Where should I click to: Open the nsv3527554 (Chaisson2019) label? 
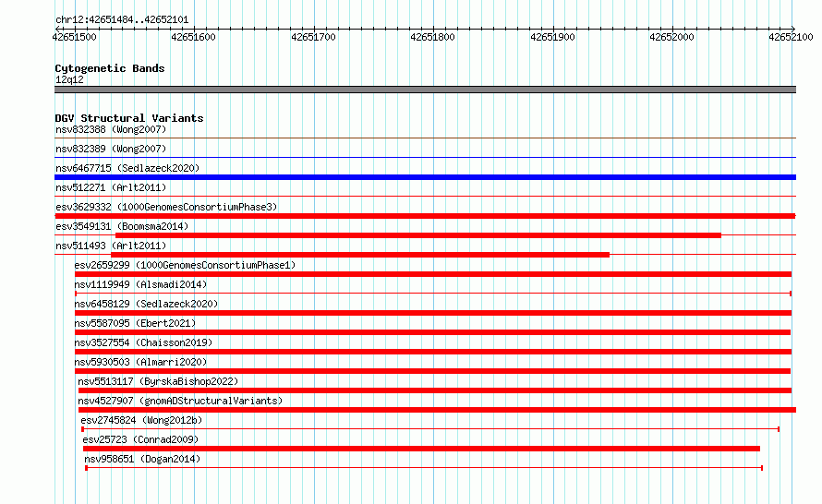coord(144,342)
